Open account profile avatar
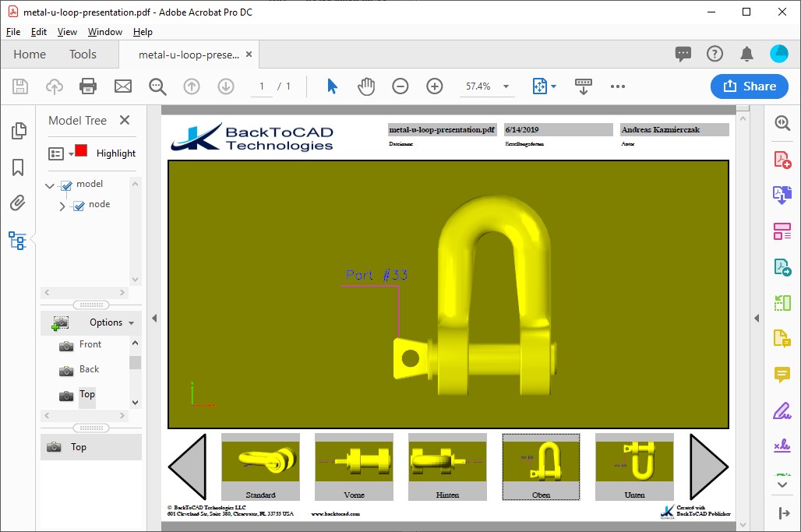801x532 pixels. pyautogui.click(x=779, y=54)
